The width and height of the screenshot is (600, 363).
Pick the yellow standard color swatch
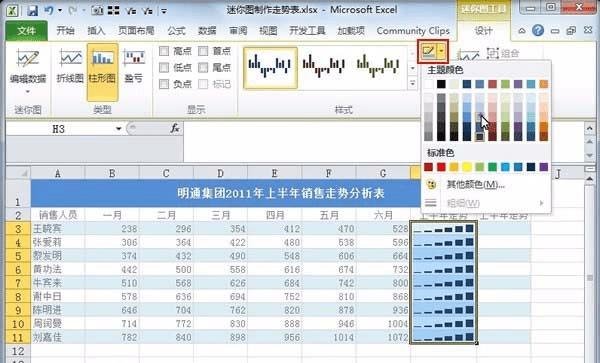point(467,167)
